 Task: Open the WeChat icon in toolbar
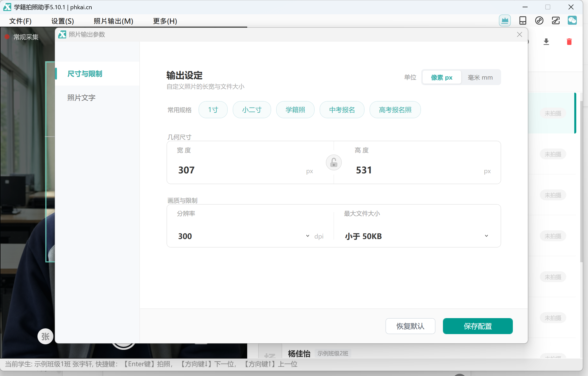click(x=572, y=20)
